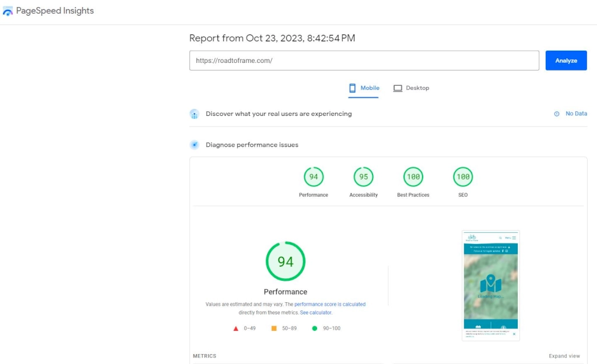Open the See calculator link
Screen dimensions: 597x364
[x=315, y=313]
